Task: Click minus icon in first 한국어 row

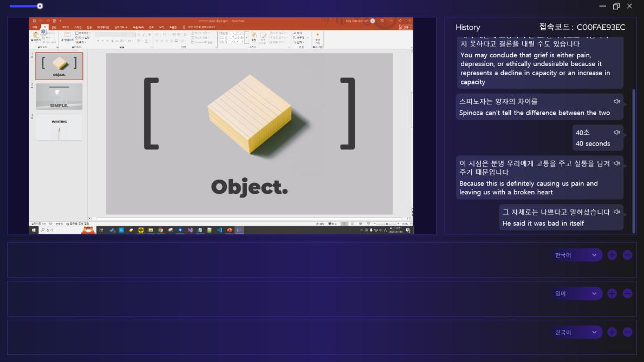Action: [x=627, y=255]
